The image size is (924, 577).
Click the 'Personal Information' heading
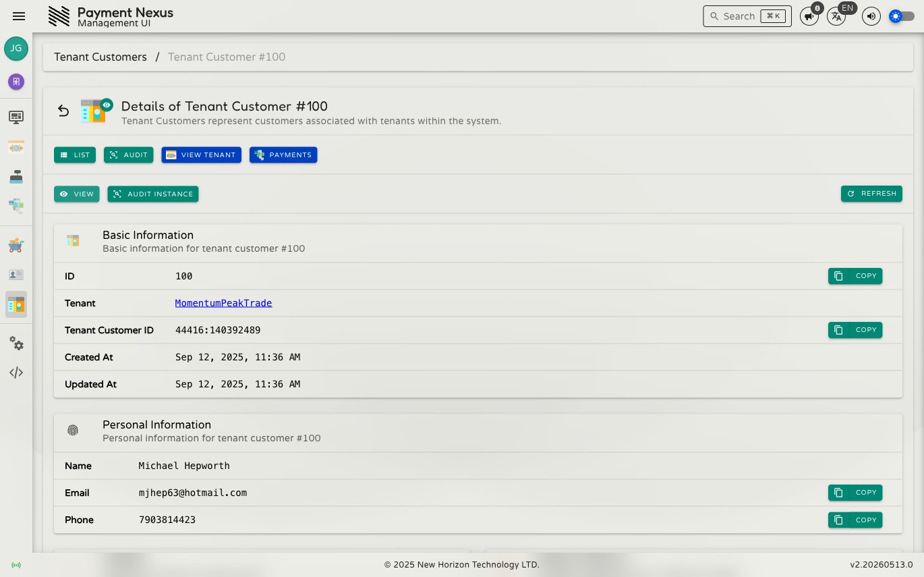[156, 424]
